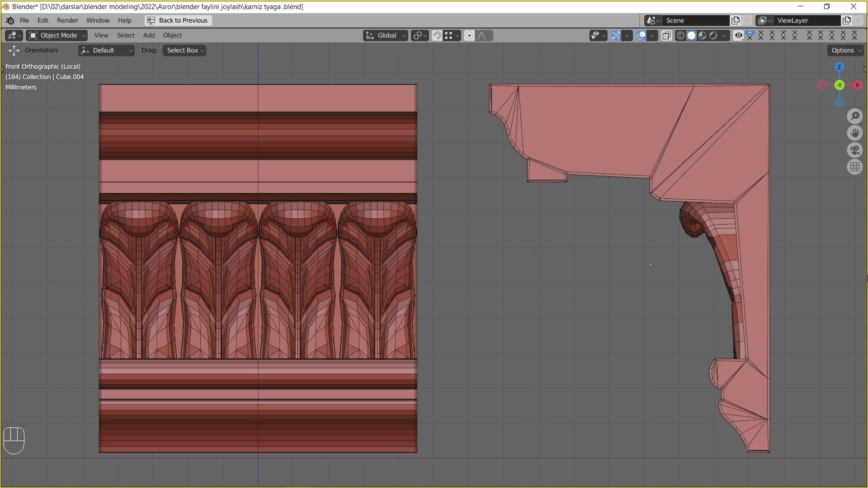Switch to wireframe shading
Viewport: 868px width, 488px height.
[x=680, y=35]
